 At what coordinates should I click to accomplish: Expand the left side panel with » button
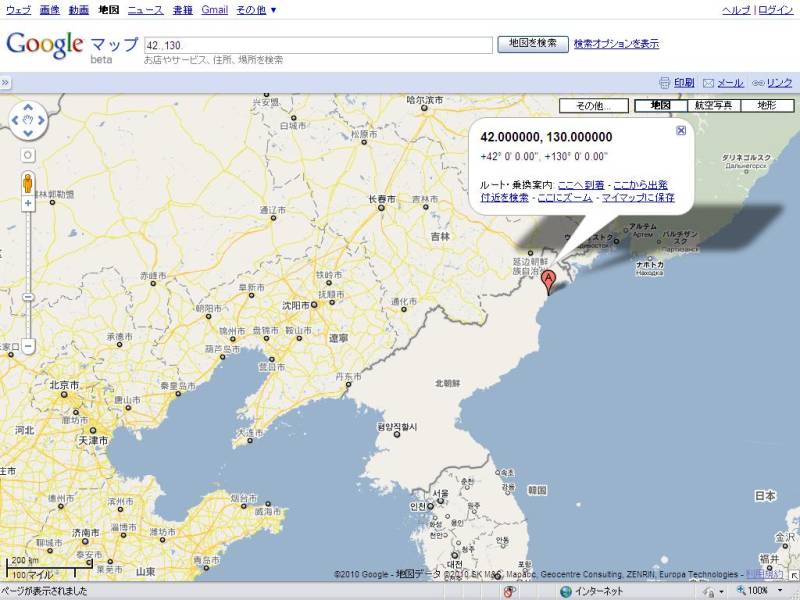(x=5, y=82)
